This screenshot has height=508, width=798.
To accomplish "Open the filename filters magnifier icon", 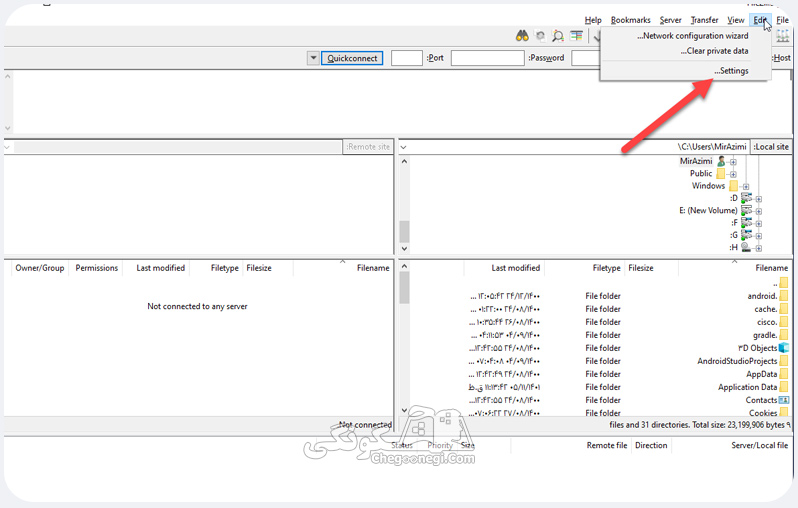I will click(x=558, y=36).
